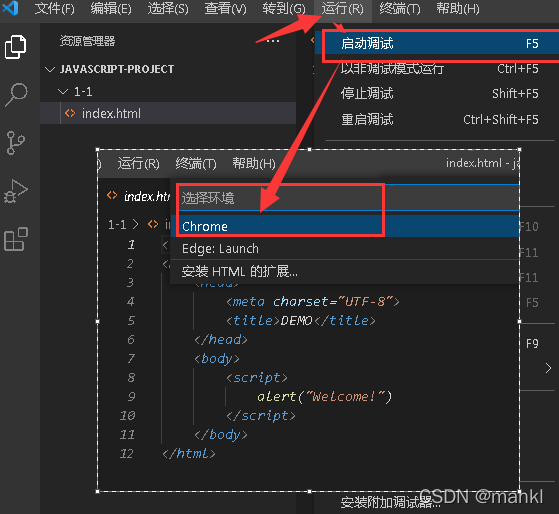The width and height of the screenshot is (559, 514).
Task: Click the opening <body> tag
Action: coord(217,359)
